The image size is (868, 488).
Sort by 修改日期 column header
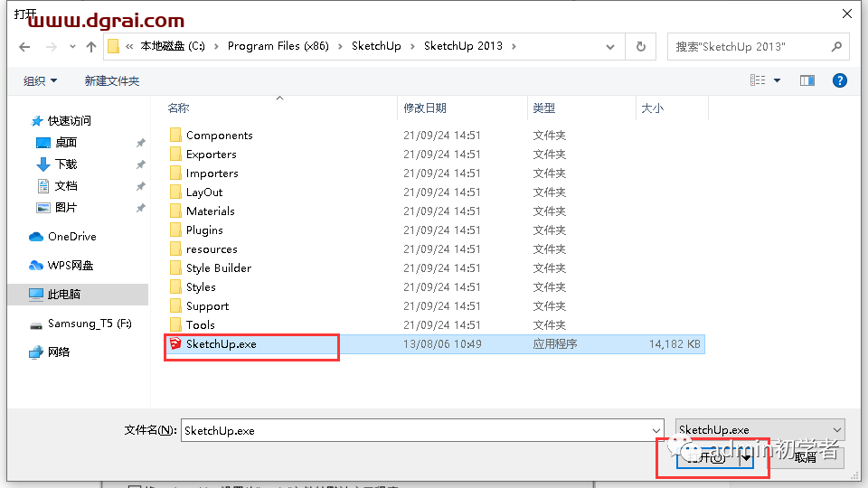(425, 108)
